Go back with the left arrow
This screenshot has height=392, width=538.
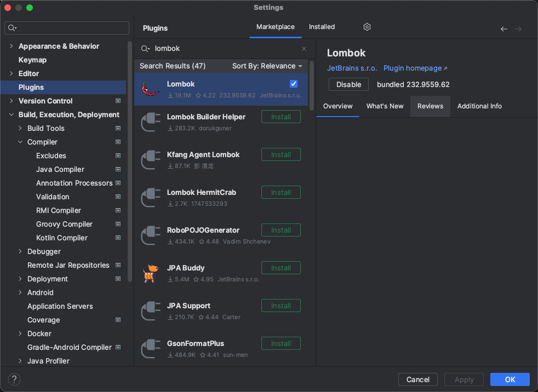(503, 29)
